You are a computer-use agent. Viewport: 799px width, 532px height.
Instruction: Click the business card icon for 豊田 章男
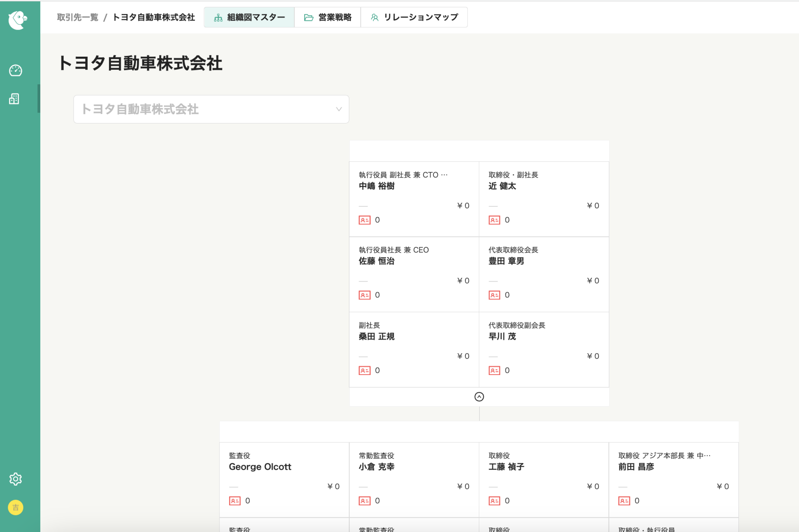(x=494, y=295)
